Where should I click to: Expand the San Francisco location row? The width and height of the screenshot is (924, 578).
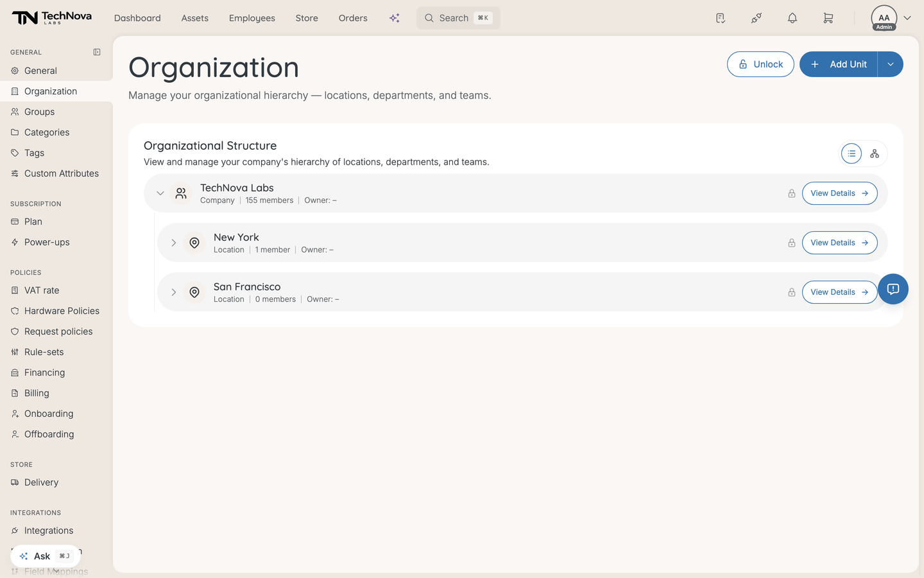click(173, 292)
